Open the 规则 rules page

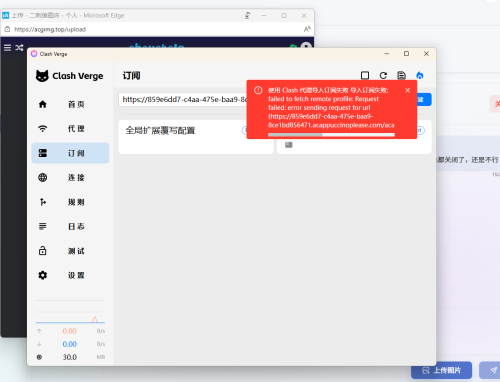[70, 202]
